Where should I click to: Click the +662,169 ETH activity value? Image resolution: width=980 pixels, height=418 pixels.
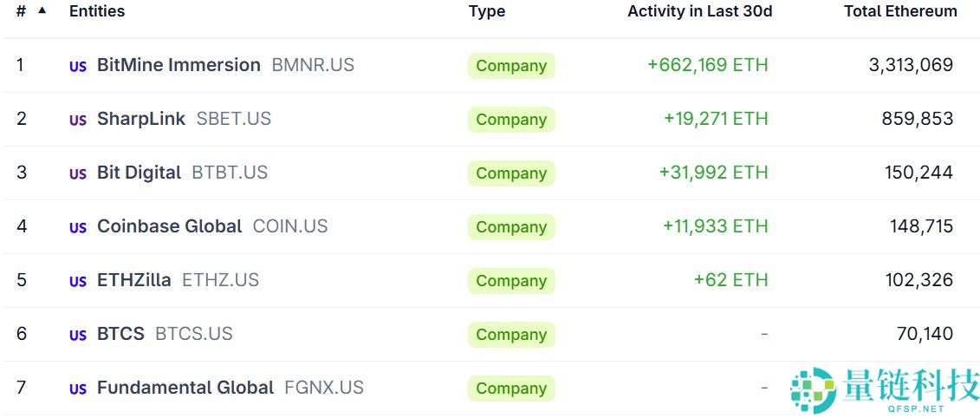707,65
